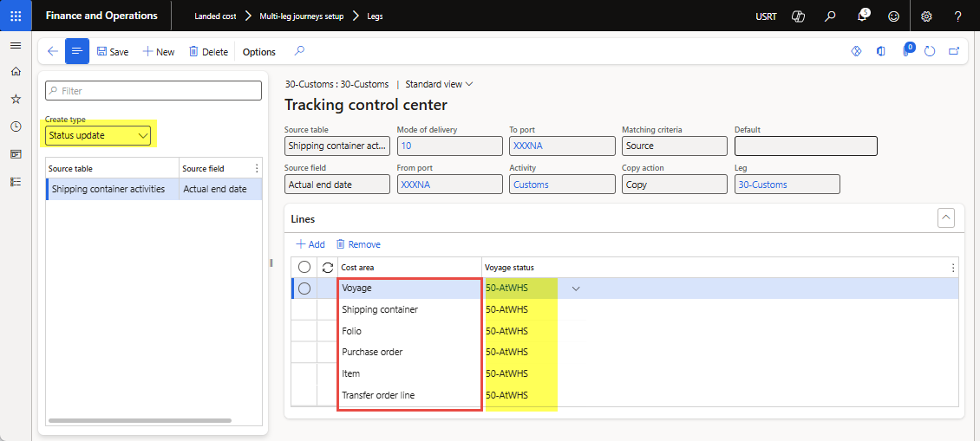
Task: Open Recent clock icon in sidebar
Action: click(x=16, y=126)
